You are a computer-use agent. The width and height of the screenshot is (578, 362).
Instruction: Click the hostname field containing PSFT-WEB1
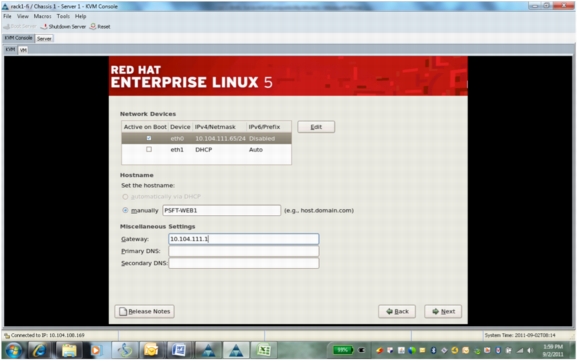[x=221, y=210]
